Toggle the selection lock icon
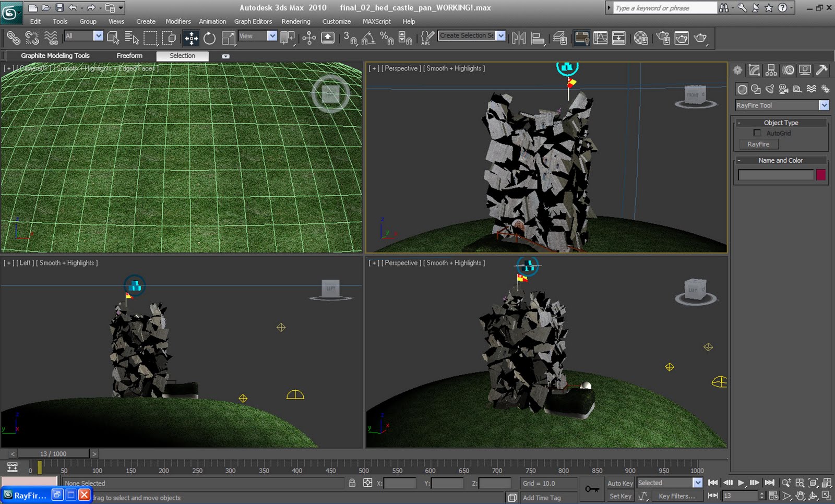The image size is (835, 504). (352, 483)
